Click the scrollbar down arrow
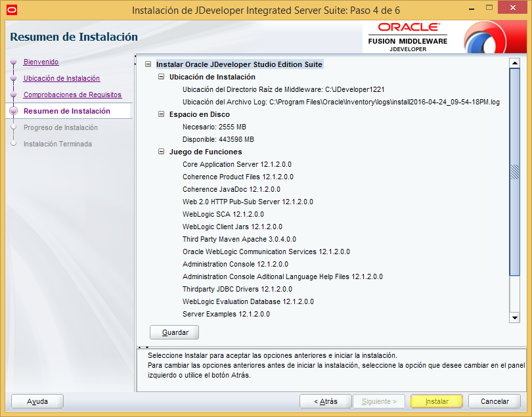This screenshot has height=417, width=532. 515,318
